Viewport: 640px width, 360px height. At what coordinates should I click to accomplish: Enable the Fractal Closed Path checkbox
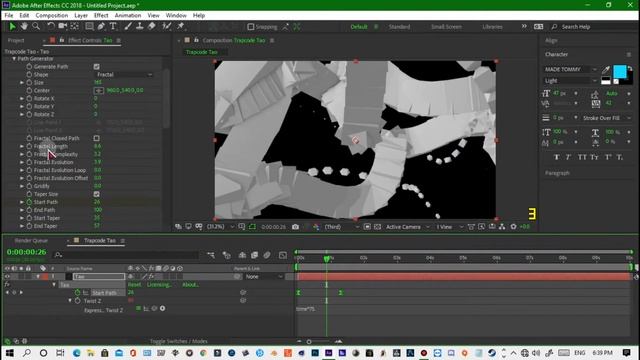(97, 138)
